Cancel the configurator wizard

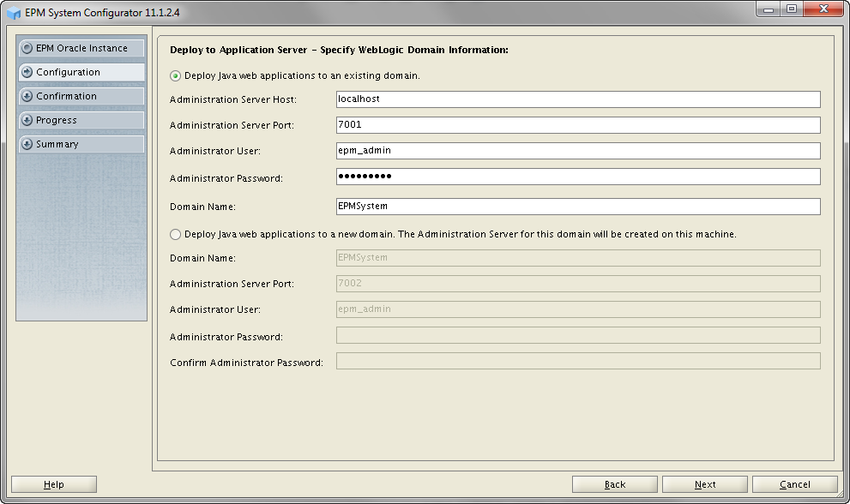tap(794, 484)
